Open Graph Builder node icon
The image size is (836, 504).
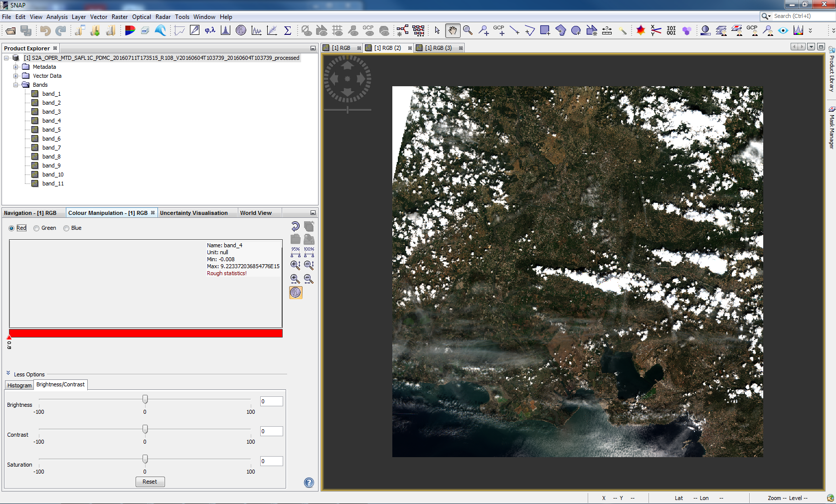(x=402, y=31)
